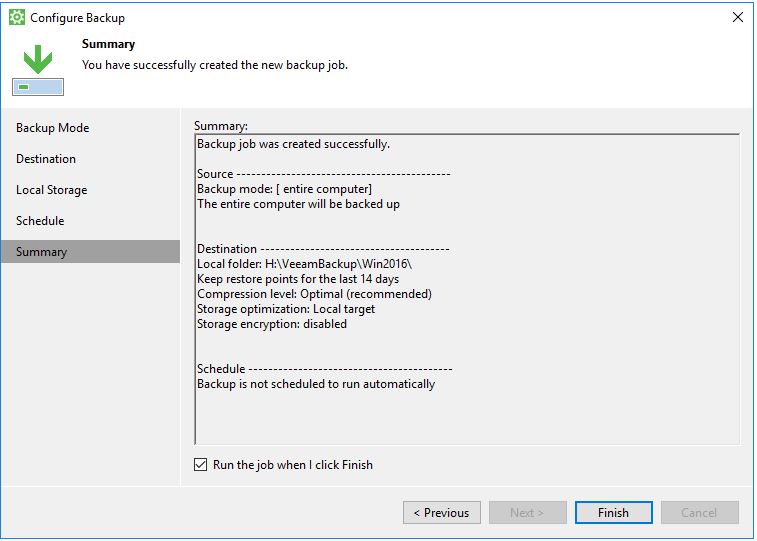Screen dimensions: 757x541
Task: Open the Destination step
Action: click(46, 159)
